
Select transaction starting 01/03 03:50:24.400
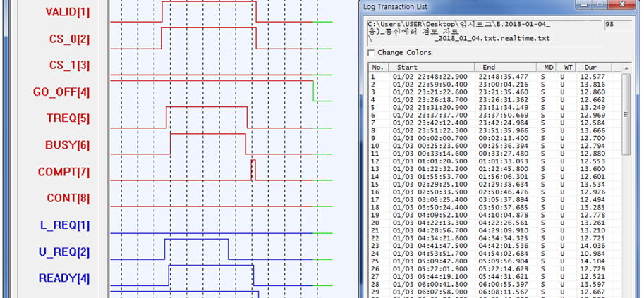coord(495,208)
